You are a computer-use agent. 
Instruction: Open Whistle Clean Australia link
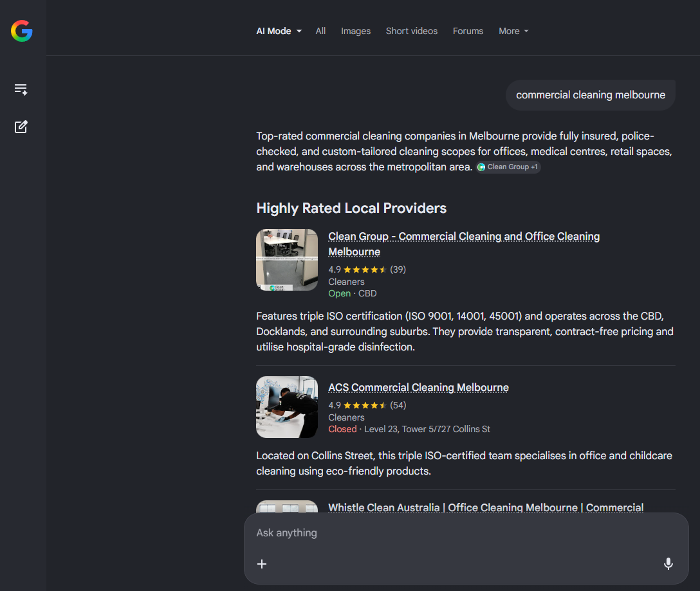486,507
